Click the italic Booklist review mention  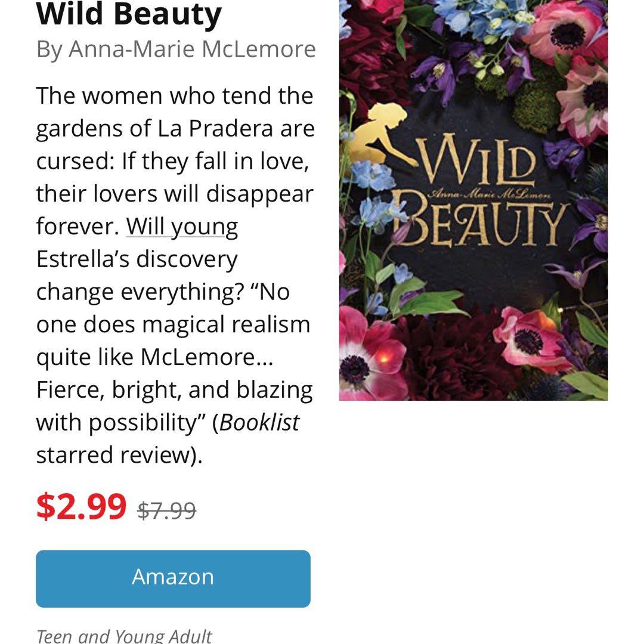[x=259, y=422]
